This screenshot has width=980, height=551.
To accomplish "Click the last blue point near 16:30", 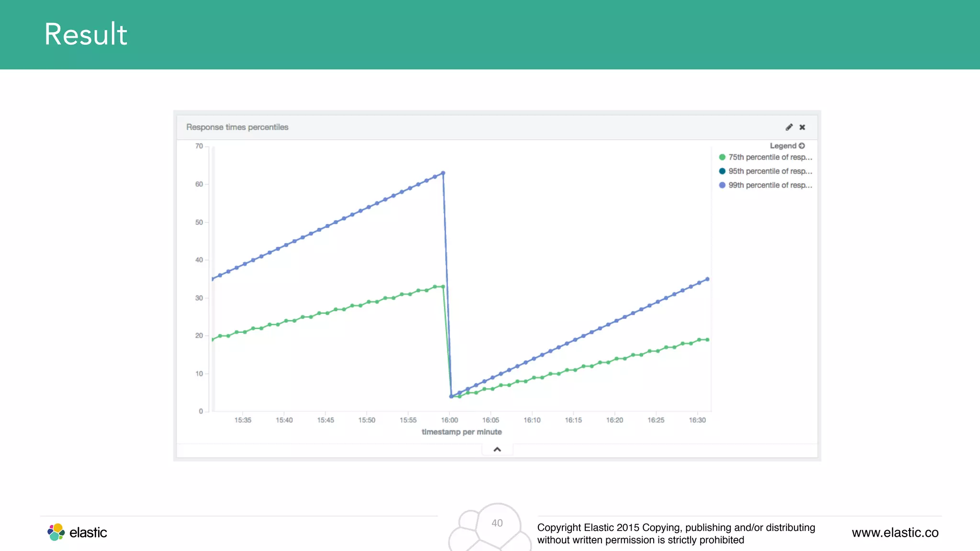I will pos(707,279).
